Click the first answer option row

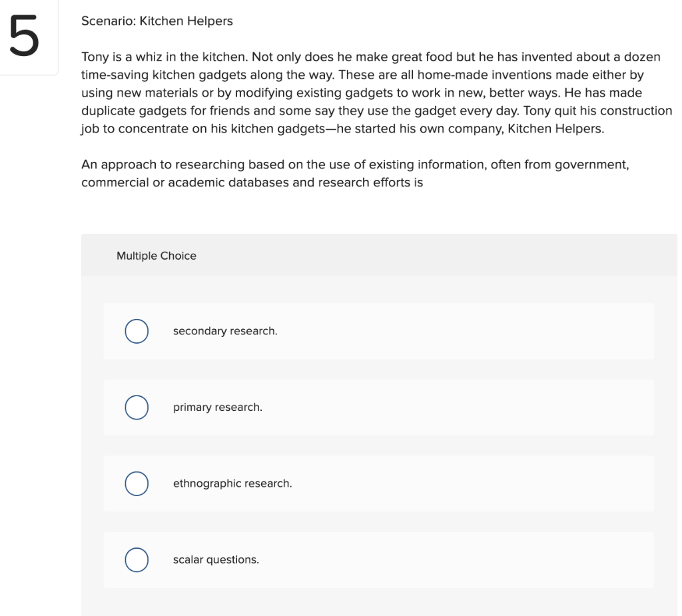379,331
